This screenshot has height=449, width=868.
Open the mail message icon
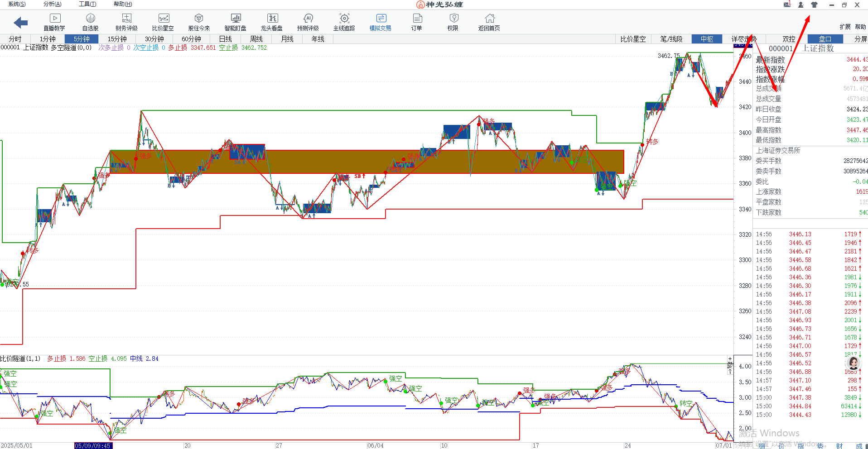pyautogui.click(x=787, y=5)
